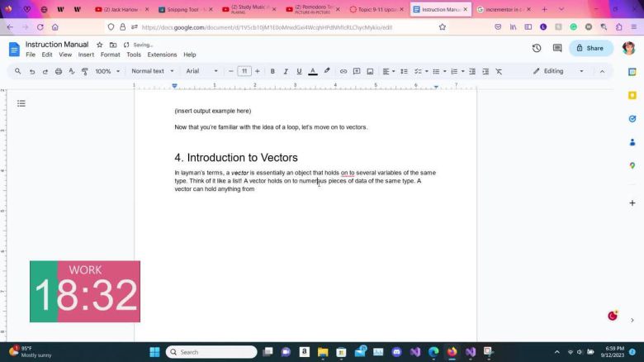This screenshot has width=644, height=362.
Task: Click the Insert link icon
Action: pyautogui.click(x=343, y=71)
